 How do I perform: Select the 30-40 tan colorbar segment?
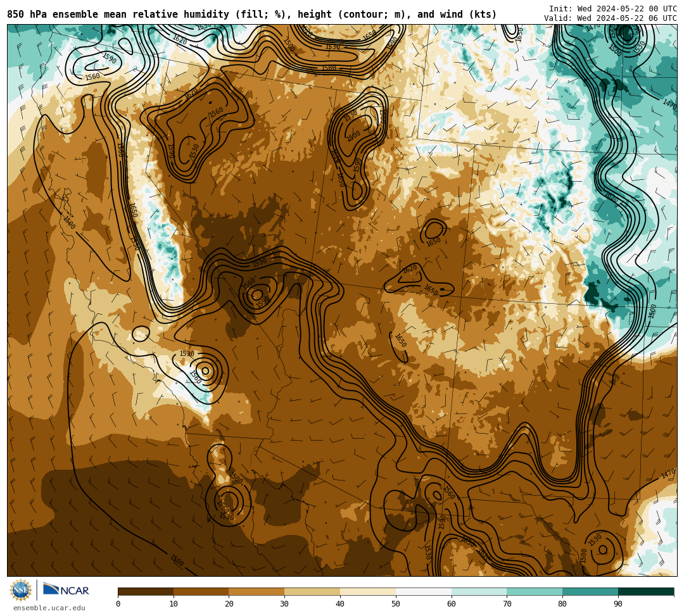point(312,591)
